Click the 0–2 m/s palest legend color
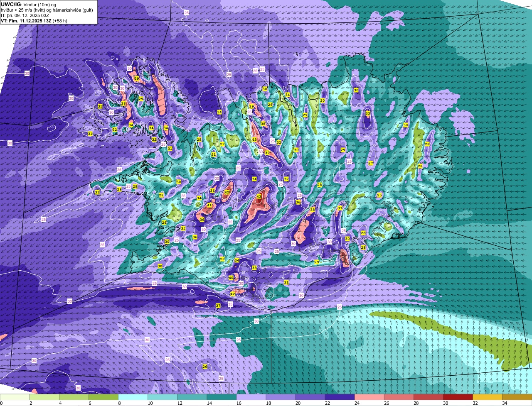The height and width of the screenshot is (406, 532). point(15,397)
